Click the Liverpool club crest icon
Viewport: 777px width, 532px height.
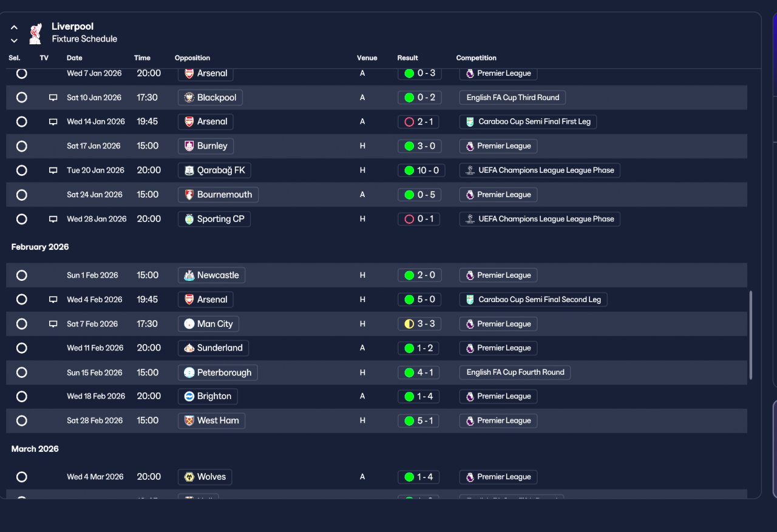(x=35, y=33)
